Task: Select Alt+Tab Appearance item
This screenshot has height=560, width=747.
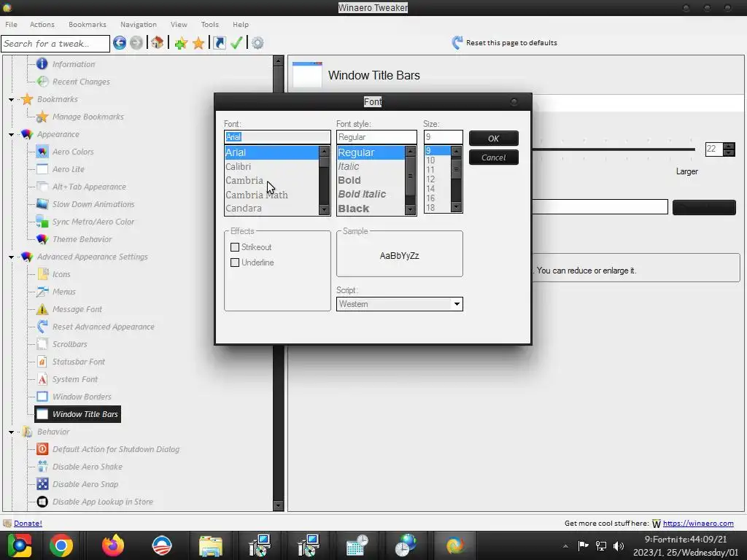Action: pyautogui.click(x=89, y=187)
